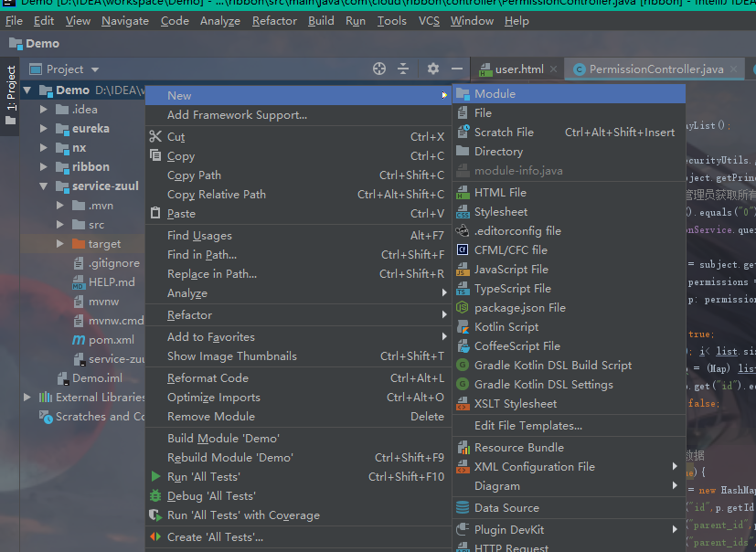Click the Cut scissors icon

[x=155, y=136]
